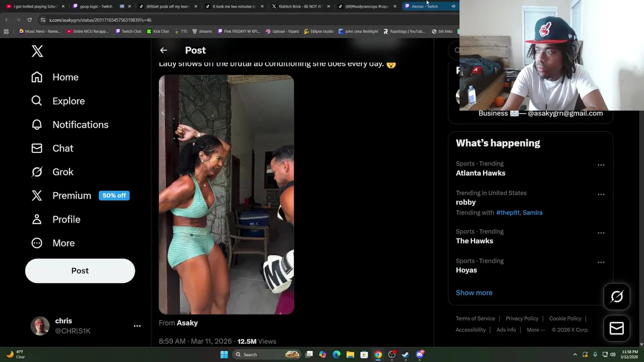The image size is (644, 362).
Task: Click the #thepitt hashtag link
Action: 508,213
